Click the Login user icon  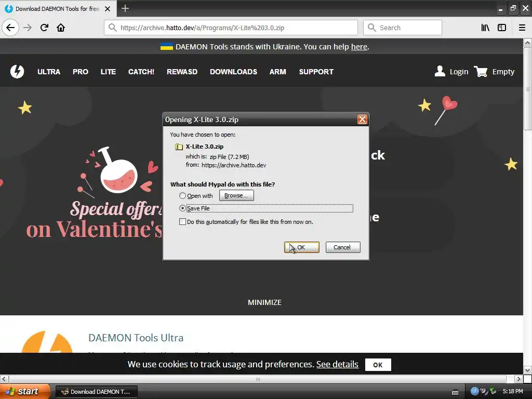click(x=440, y=71)
